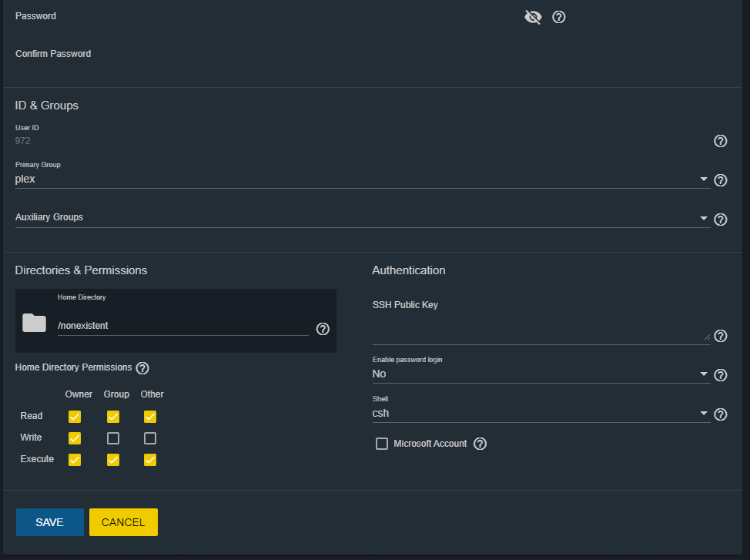Click the SAVE button
Image resolution: width=750 pixels, height=560 pixels.
tap(50, 522)
